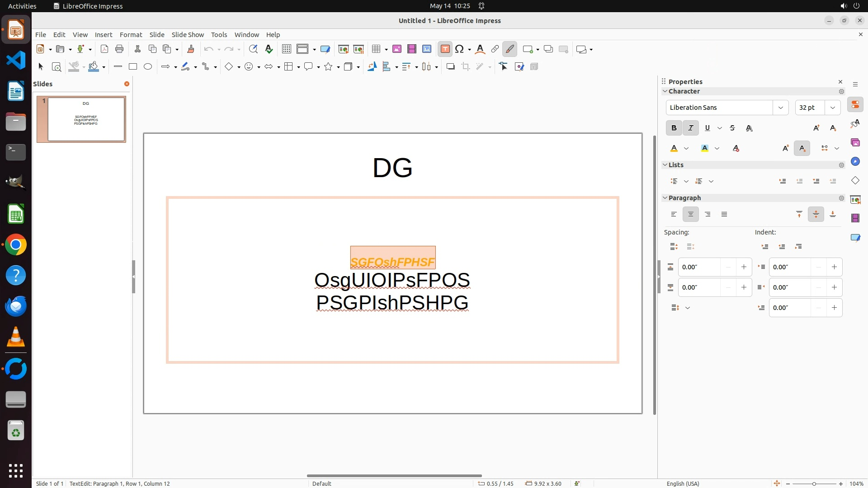Viewport: 868px width, 488px height.
Task: Click the Insert Text Box icon
Action: click(x=445, y=49)
